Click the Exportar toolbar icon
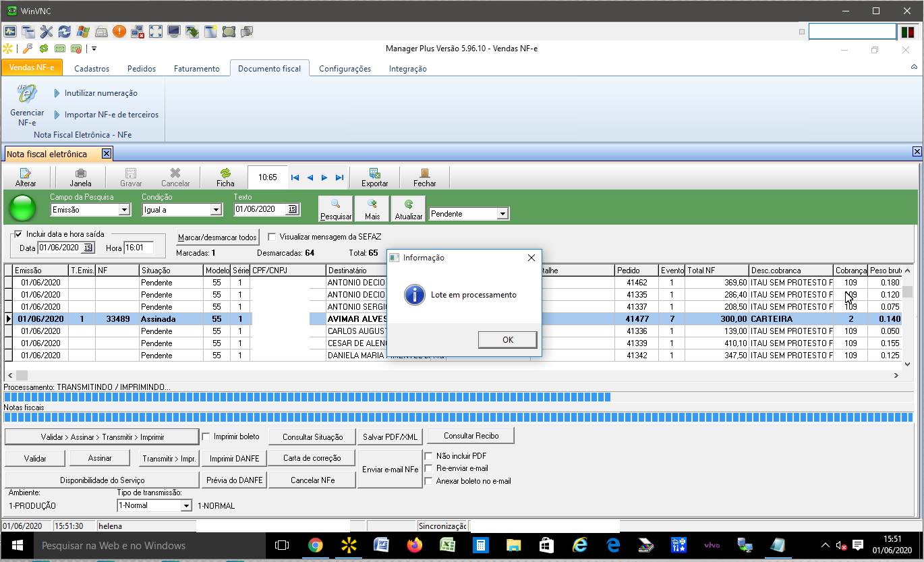Viewport: 924px width, 562px height. pos(374,173)
